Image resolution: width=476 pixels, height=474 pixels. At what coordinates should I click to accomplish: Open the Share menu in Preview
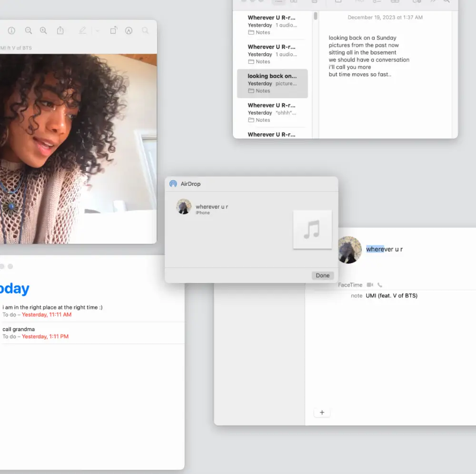click(60, 30)
